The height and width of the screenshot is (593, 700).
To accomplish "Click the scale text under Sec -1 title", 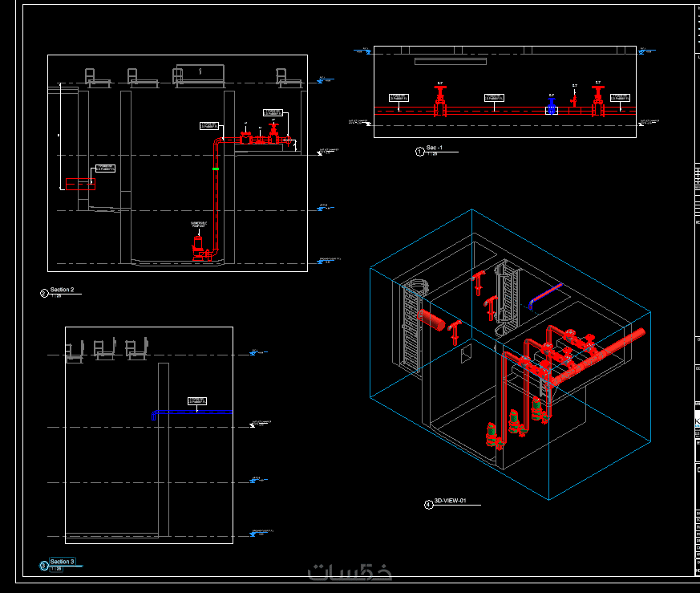I will tap(432, 154).
